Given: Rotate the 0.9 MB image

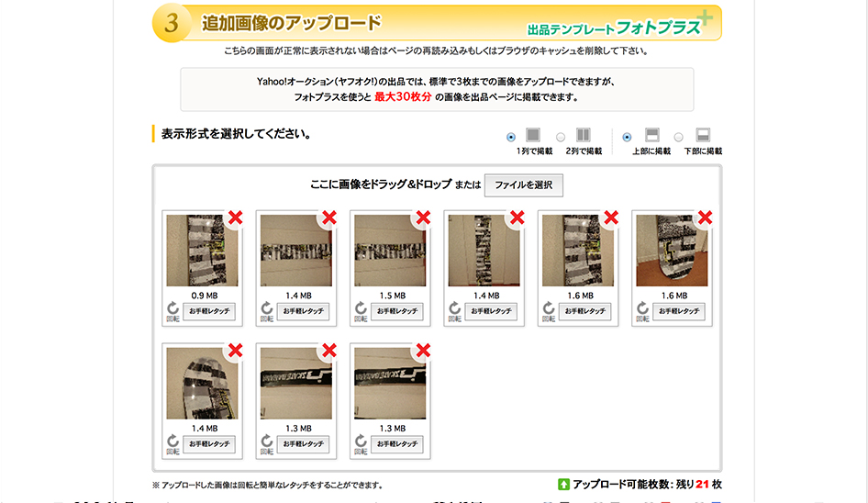Looking at the screenshot, I should point(173,312).
